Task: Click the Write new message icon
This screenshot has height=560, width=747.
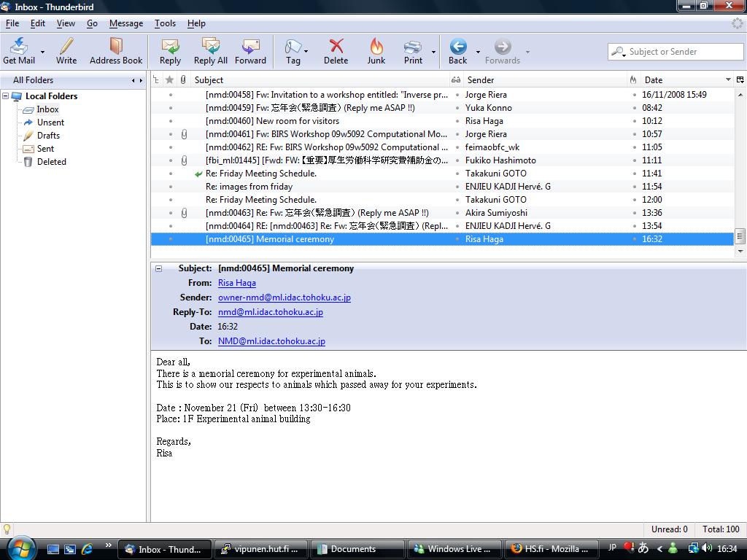Action: 66,51
